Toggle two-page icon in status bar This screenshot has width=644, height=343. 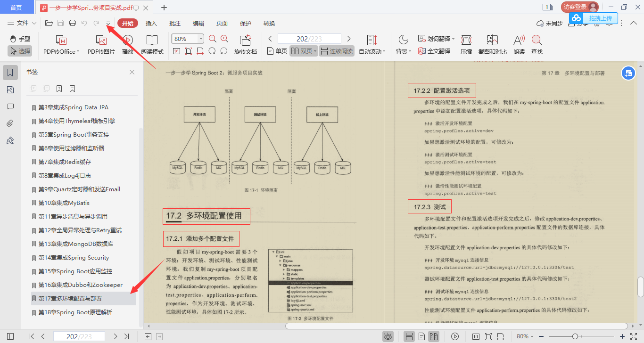point(434,336)
